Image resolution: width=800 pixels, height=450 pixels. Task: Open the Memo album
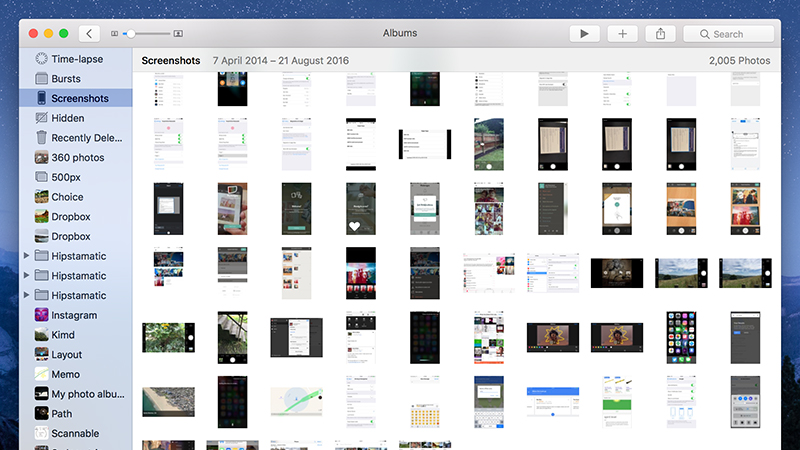tap(76, 374)
